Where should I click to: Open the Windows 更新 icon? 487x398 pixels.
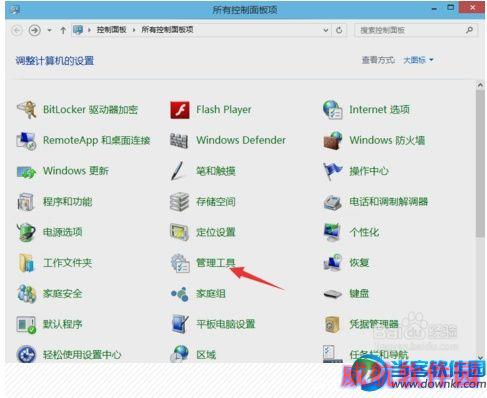(26, 171)
